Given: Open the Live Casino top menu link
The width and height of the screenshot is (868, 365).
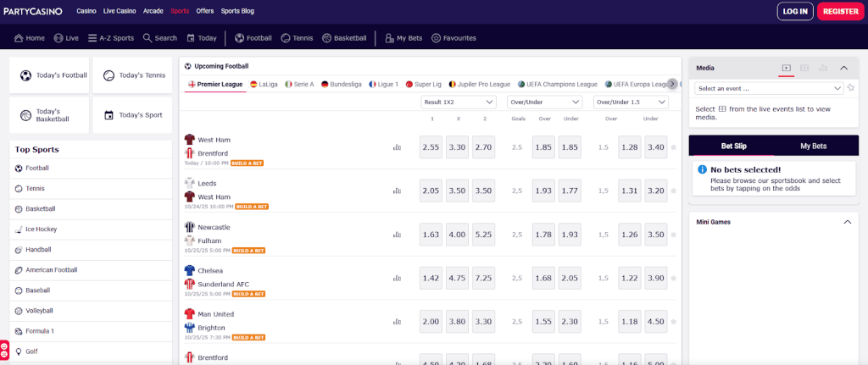Looking at the screenshot, I should point(119,11).
